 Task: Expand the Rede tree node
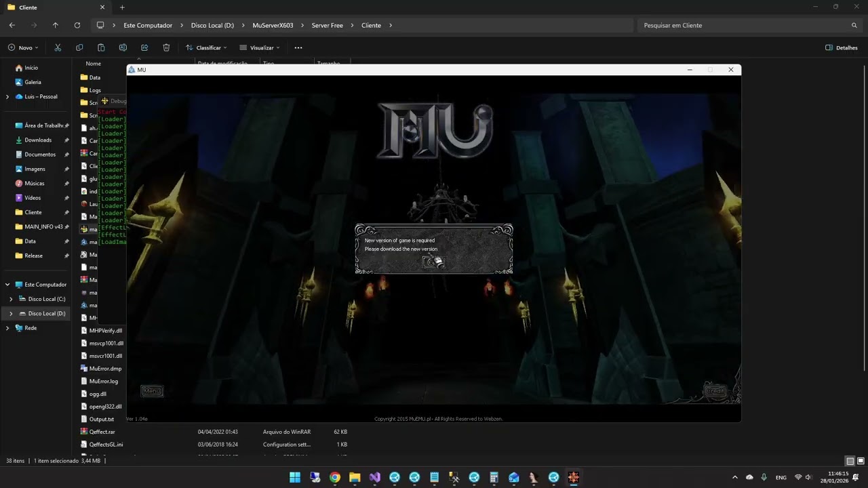[x=7, y=328]
